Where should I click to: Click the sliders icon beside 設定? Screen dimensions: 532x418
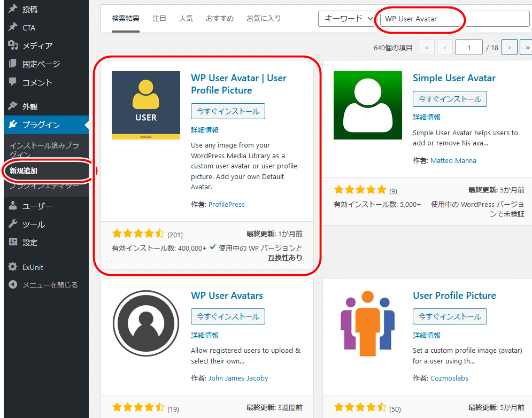click(x=13, y=242)
